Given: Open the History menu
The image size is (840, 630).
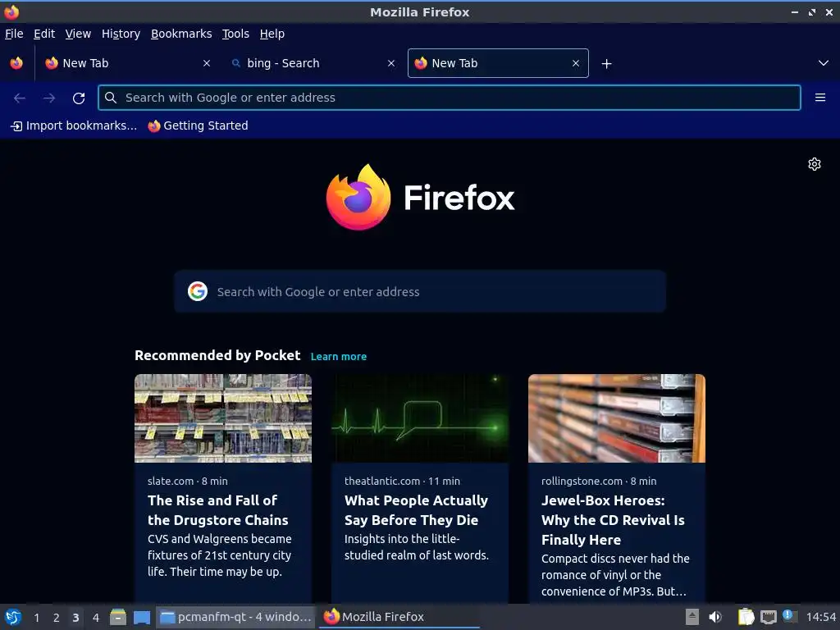Looking at the screenshot, I should click(x=121, y=34).
